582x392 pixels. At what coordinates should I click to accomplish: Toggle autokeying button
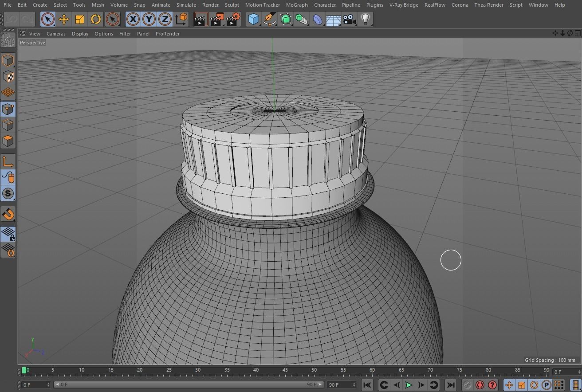click(x=480, y=385)
